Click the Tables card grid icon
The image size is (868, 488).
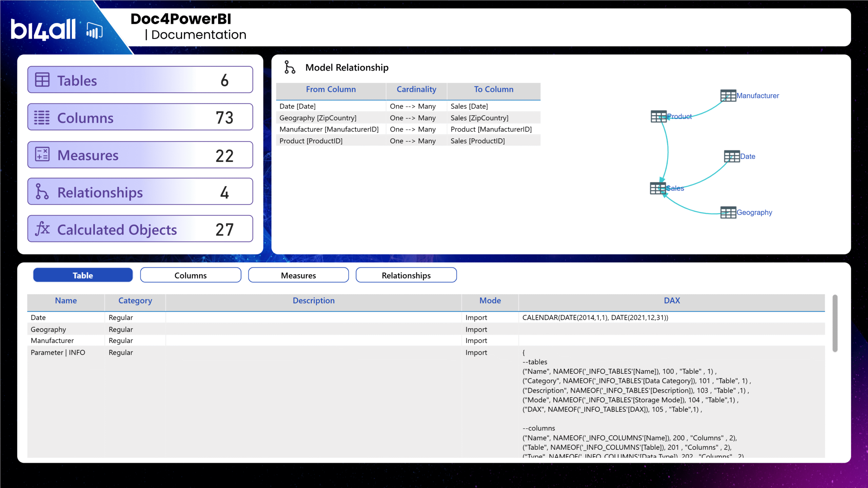click(x=42, y=80)
